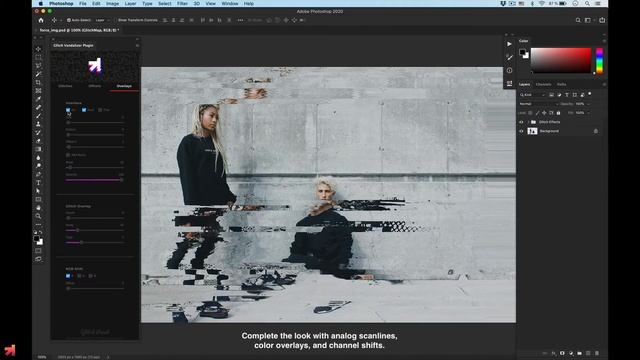The width and height of the screenshot is (640, 360).
Task: Click the Edit Toolbar three dots
Action: (x=38, y=224)
